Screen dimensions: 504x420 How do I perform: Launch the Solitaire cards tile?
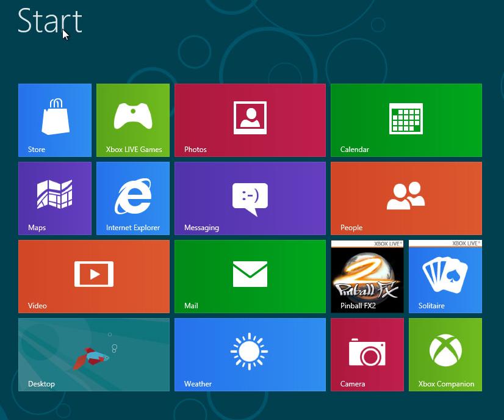445,276
